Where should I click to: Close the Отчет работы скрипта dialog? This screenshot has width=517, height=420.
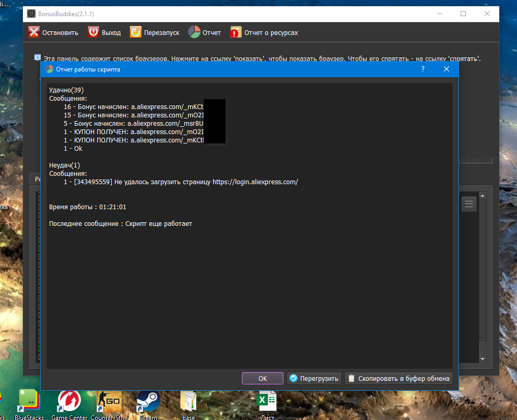coord(446,69)
